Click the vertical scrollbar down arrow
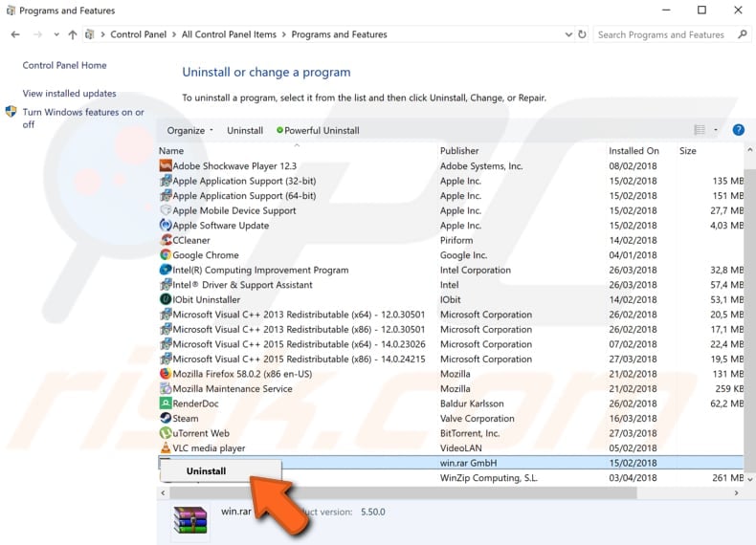 point(749,479)
